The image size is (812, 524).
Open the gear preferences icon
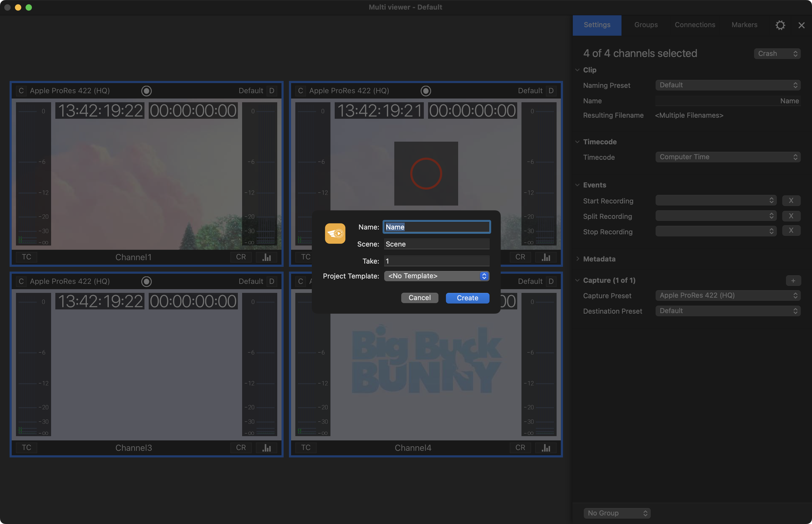click(780, 25)
